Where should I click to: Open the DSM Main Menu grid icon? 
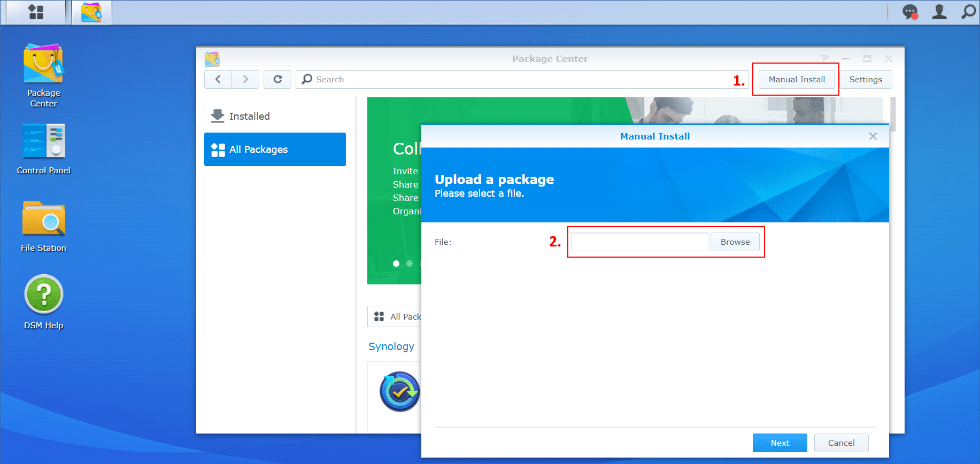click(36, 12)
